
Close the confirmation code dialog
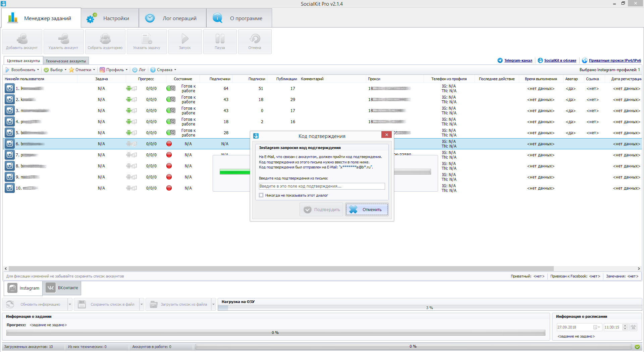[386, 135]
